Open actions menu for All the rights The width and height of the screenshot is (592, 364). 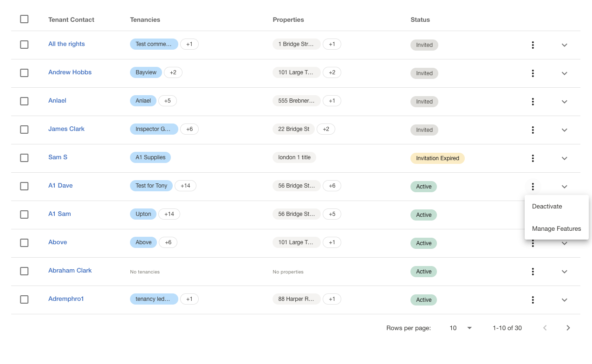pos(533,45)
